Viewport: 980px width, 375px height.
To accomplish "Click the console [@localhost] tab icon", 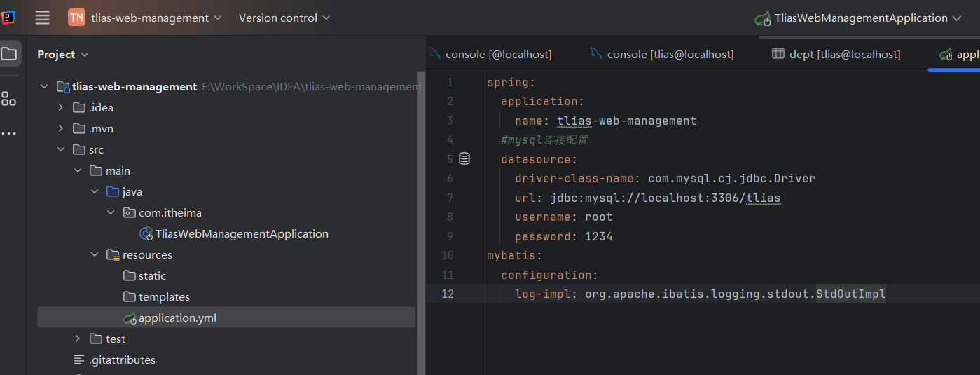I will point(434,54).
